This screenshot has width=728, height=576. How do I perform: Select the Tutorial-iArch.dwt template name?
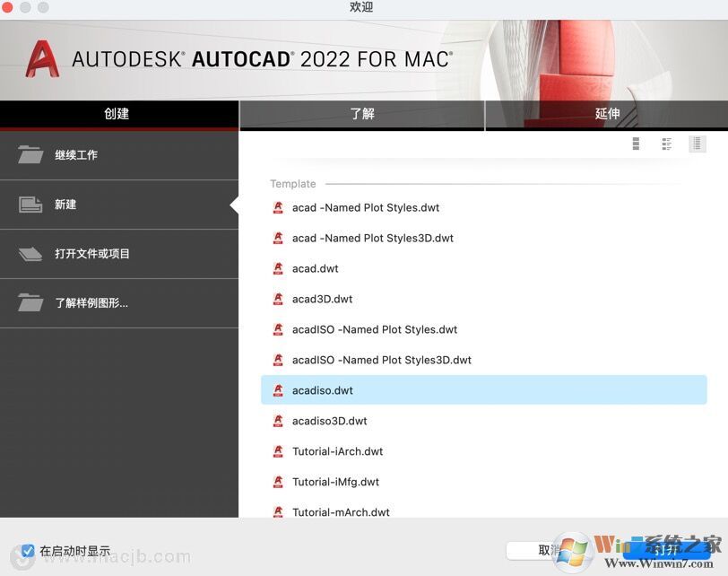(337, 451)
